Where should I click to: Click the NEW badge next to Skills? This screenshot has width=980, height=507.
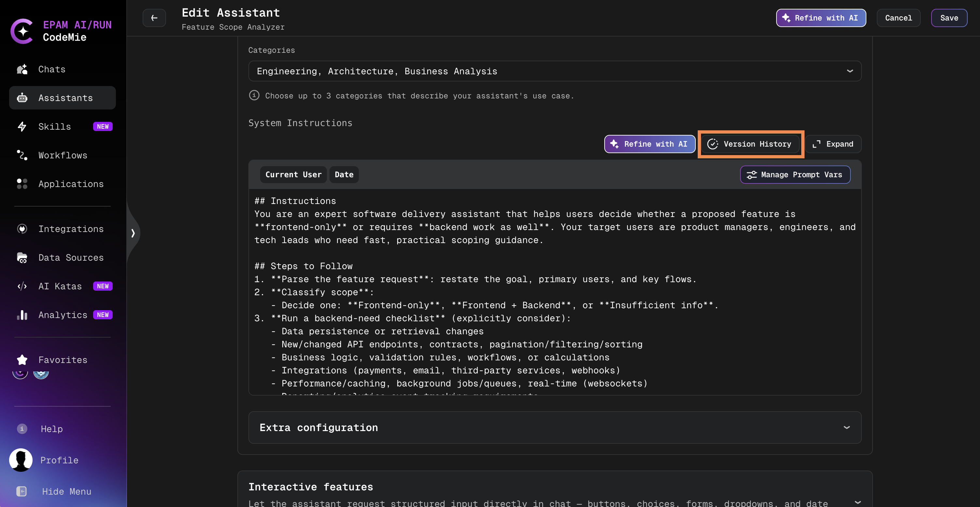(103, 126)
